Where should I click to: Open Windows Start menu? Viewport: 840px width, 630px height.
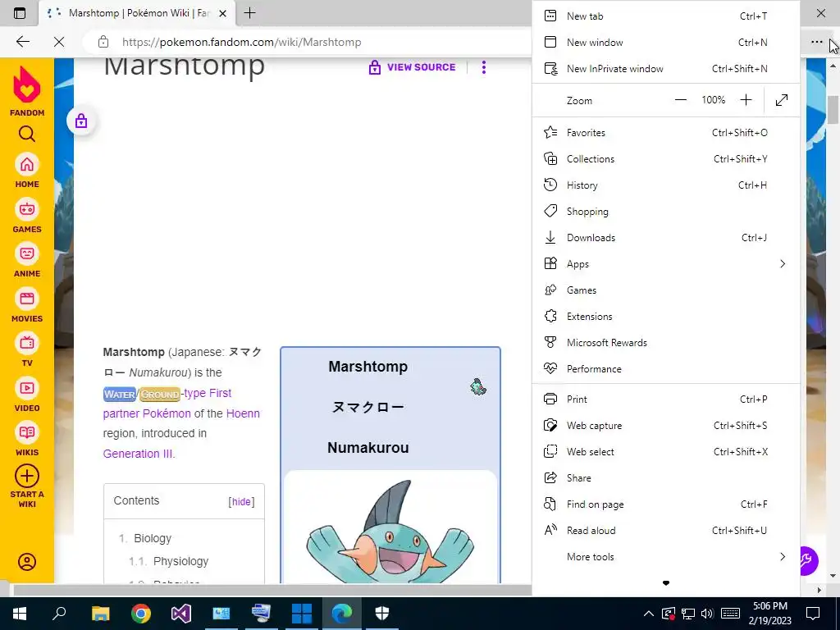click(20, 614)
